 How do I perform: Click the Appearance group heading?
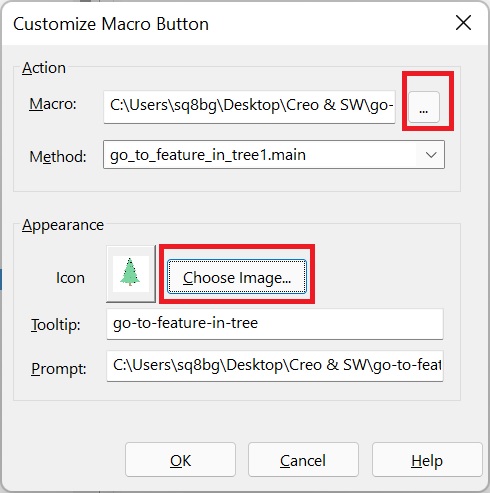click(63, 225)
